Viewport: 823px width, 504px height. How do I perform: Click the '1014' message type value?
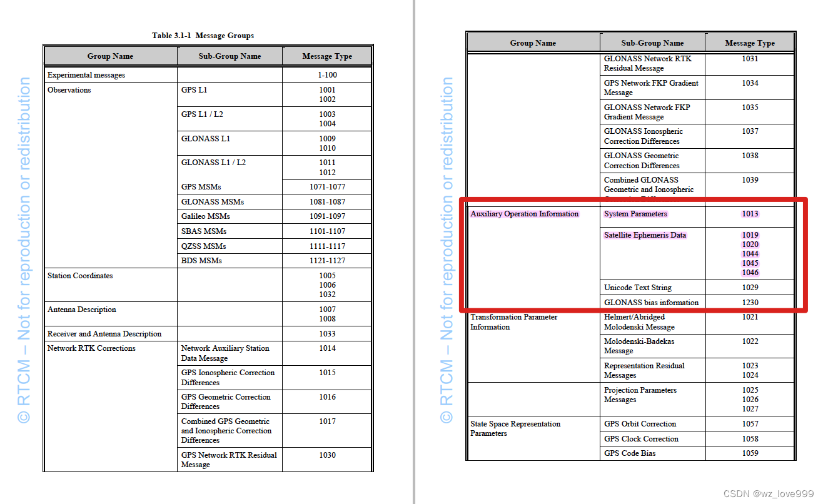327,348
